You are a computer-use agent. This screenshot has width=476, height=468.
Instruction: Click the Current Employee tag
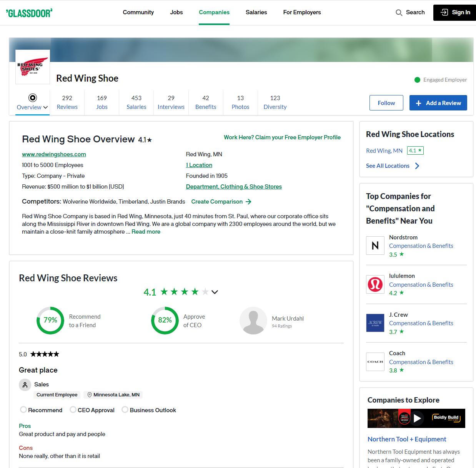(57, 395)
